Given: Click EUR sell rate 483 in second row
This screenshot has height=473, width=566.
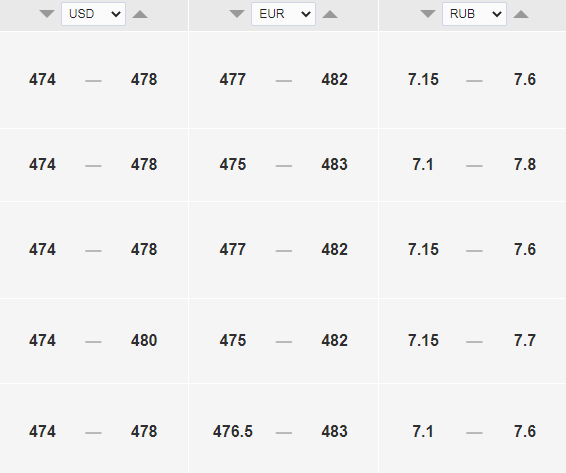Looking at the screenshot, I should point(335,165).
